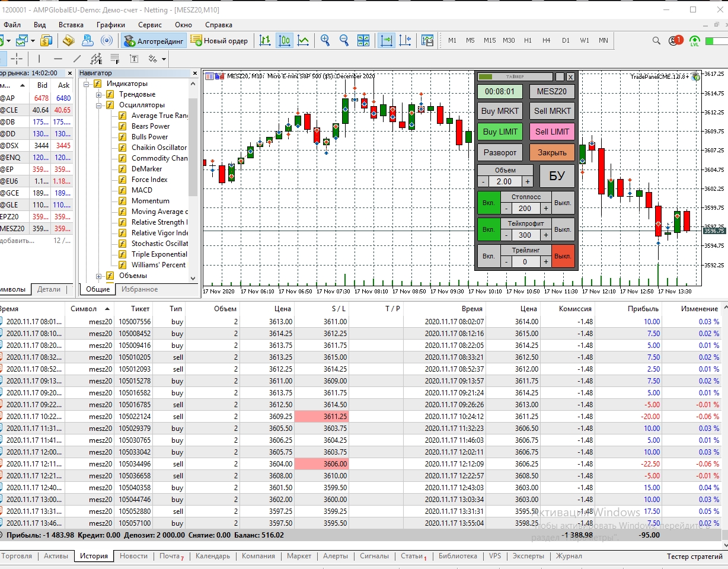Click the Buy MRKT button

pos(500,111)
